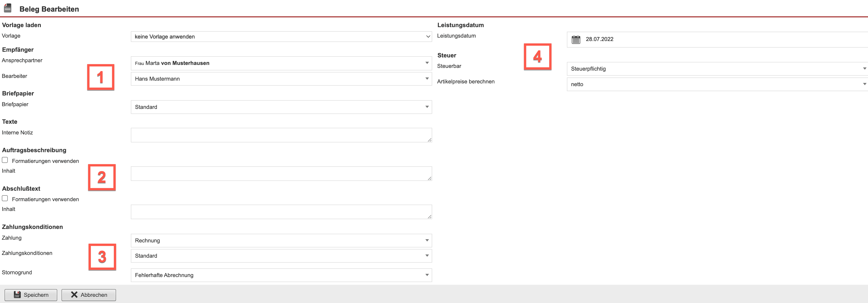The width and height of the screenshot is (868, 303).
Task: Open the Ansprechpartner dropdown
Action: [281, 63]
